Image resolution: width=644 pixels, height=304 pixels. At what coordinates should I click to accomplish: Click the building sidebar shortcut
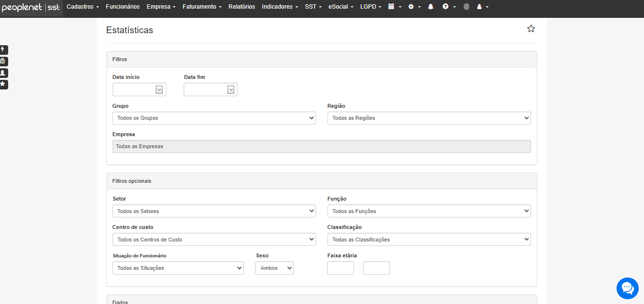pyautogui.click(x=3, y=61)
